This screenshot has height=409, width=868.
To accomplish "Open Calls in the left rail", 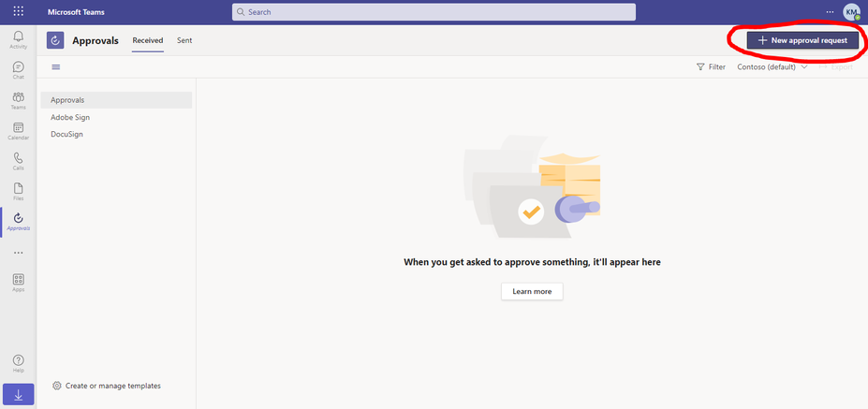I will pos(19,162).
